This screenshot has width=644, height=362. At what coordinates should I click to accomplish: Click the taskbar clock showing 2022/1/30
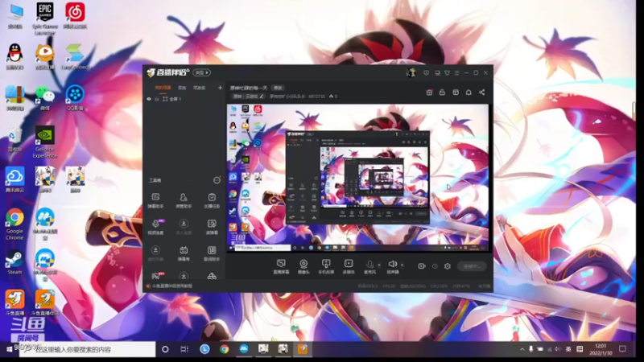click(x=601, y=349)
